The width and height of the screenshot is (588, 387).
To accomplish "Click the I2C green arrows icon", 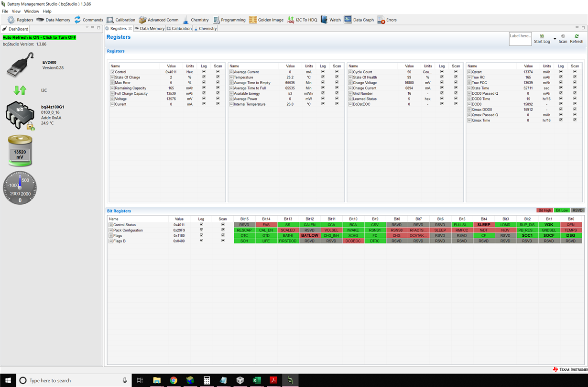I will [x=20, y=90].
